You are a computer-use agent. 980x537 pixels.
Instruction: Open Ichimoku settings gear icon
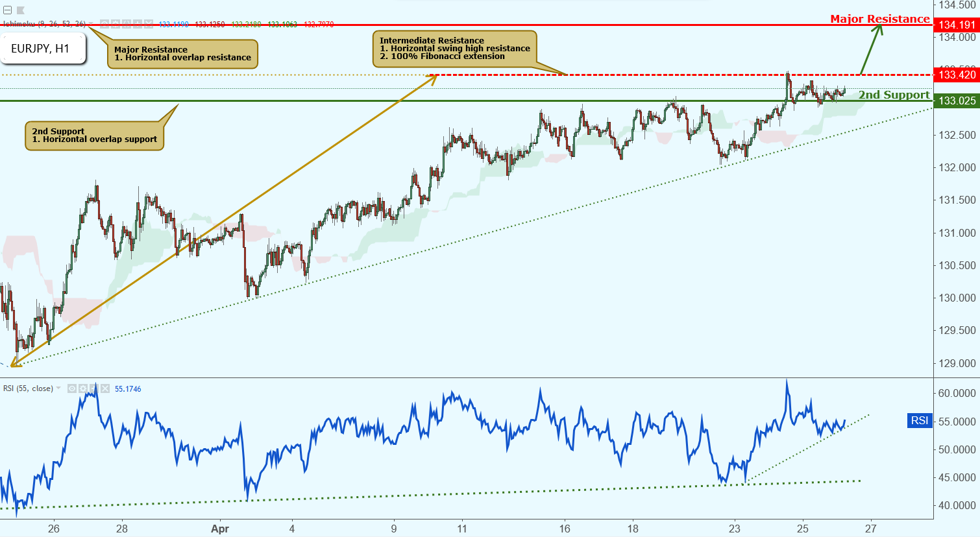click(x=116, y=24)
